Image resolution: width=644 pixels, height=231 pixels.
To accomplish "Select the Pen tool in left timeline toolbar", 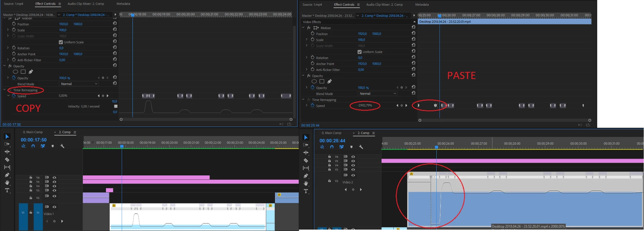I will pos(7,175).
